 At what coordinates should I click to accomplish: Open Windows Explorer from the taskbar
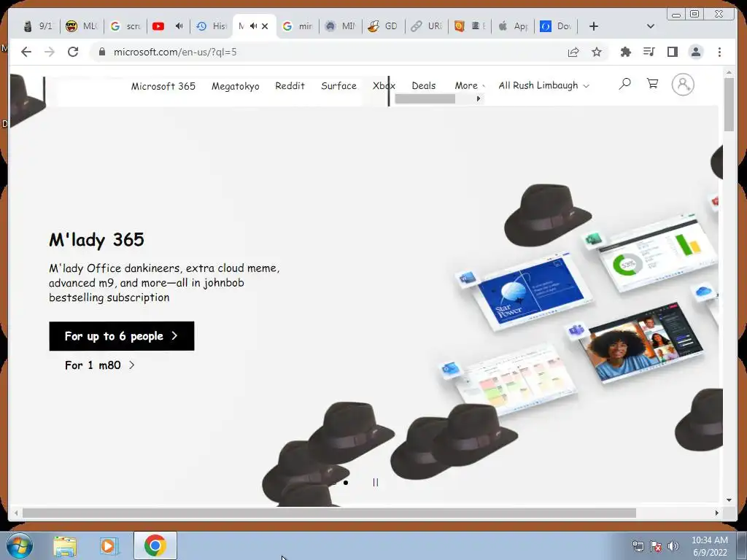[x=65, y=545]
